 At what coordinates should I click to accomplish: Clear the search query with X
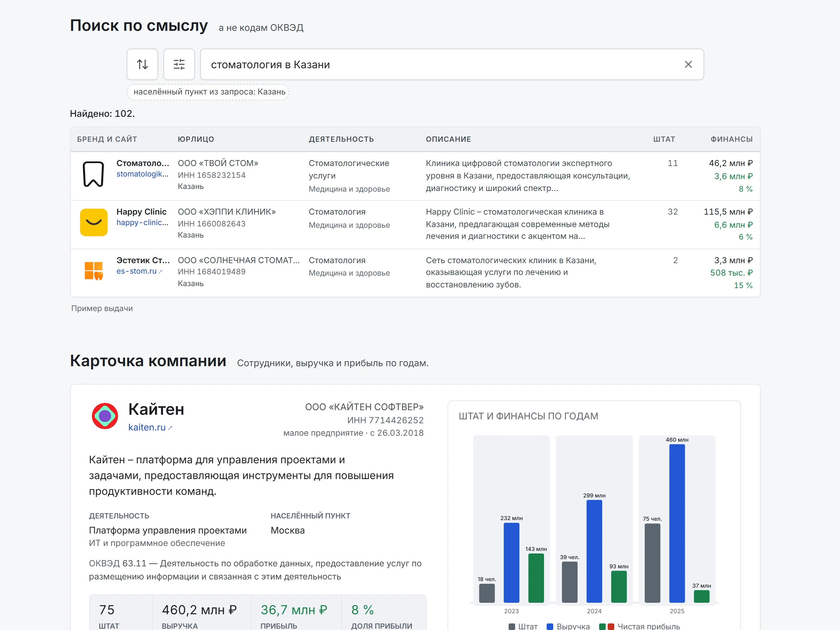[688, 65]
